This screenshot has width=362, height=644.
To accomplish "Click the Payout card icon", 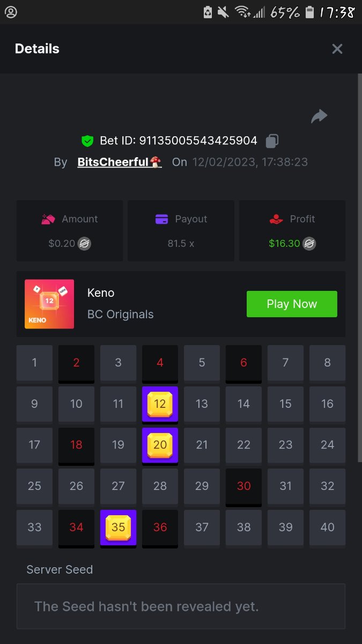I will 162,219.
